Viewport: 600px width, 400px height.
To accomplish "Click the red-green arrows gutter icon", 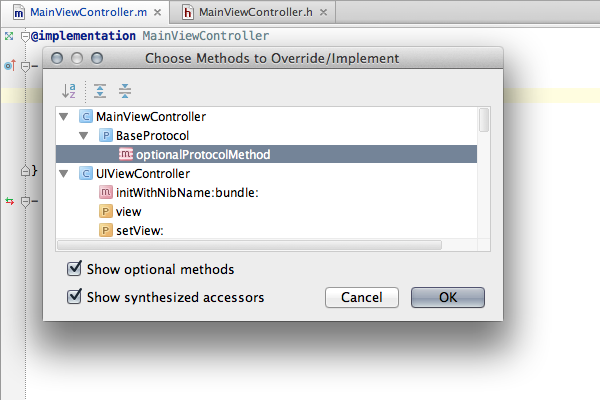I will point(10,201).
